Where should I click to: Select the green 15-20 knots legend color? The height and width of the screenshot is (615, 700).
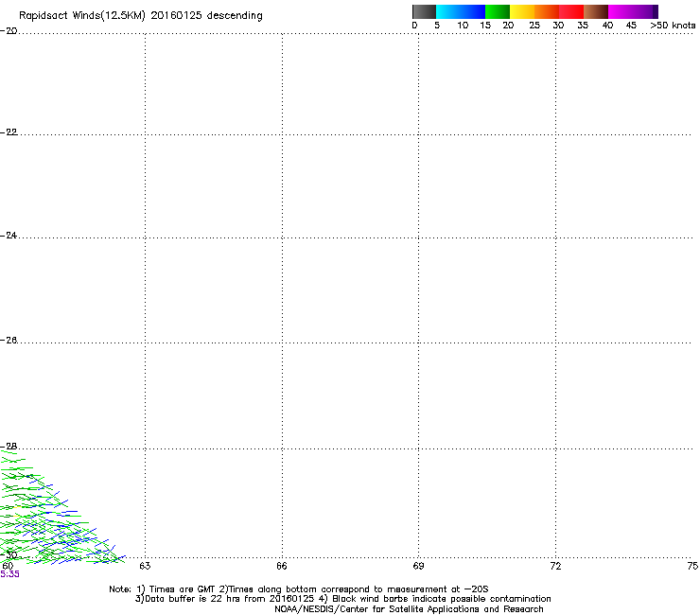[498, 11]
